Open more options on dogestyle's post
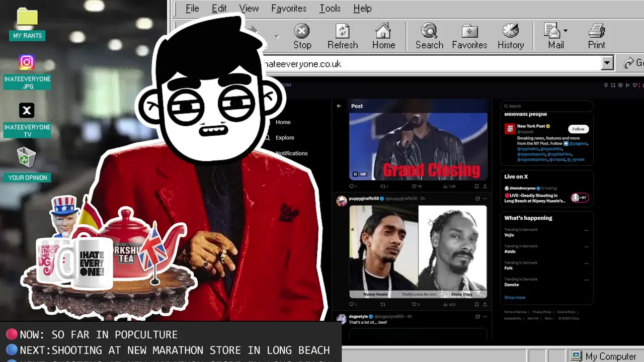 point(485,317)
